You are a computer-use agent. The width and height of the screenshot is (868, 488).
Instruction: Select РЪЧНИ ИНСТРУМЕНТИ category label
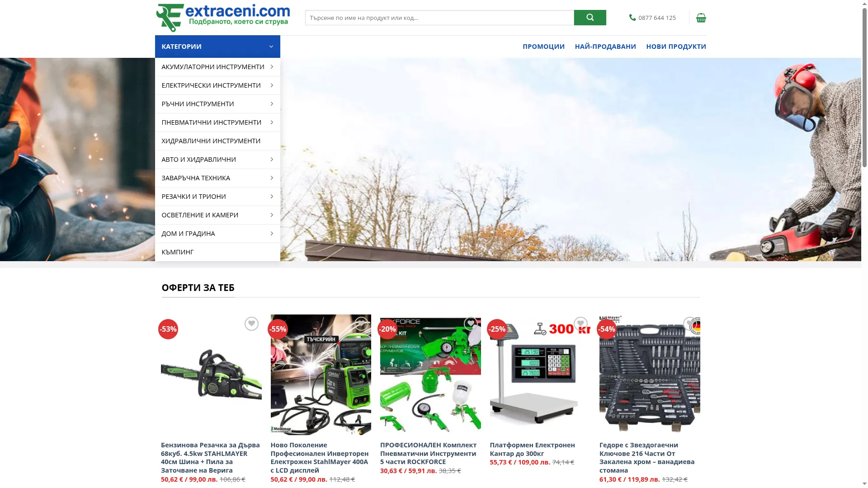[198, 104]
